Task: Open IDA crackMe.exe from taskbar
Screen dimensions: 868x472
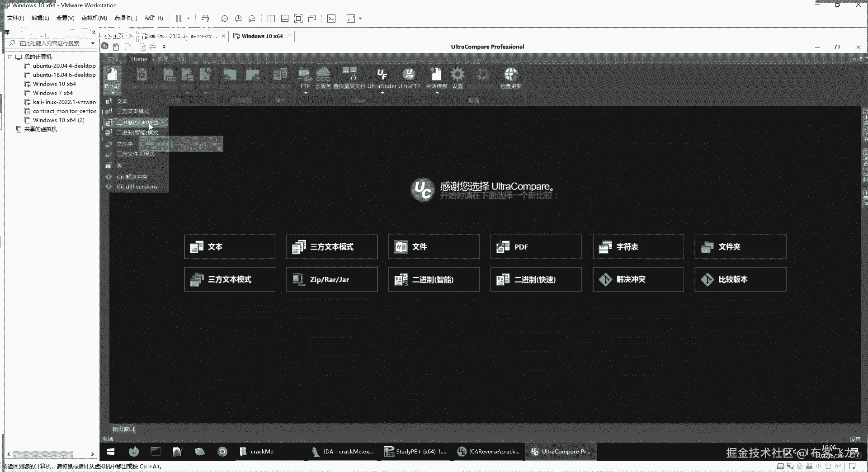Action: click(x=343, y=451)
